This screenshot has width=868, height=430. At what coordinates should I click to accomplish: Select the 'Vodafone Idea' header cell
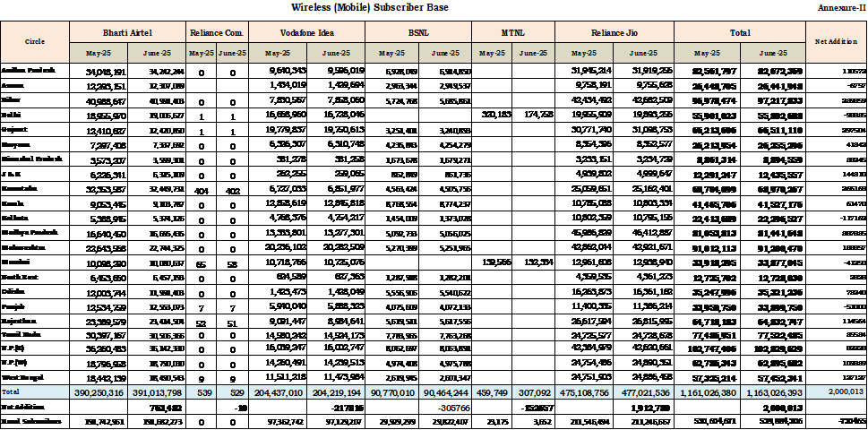pyautogui.click(x=306, y=32)
